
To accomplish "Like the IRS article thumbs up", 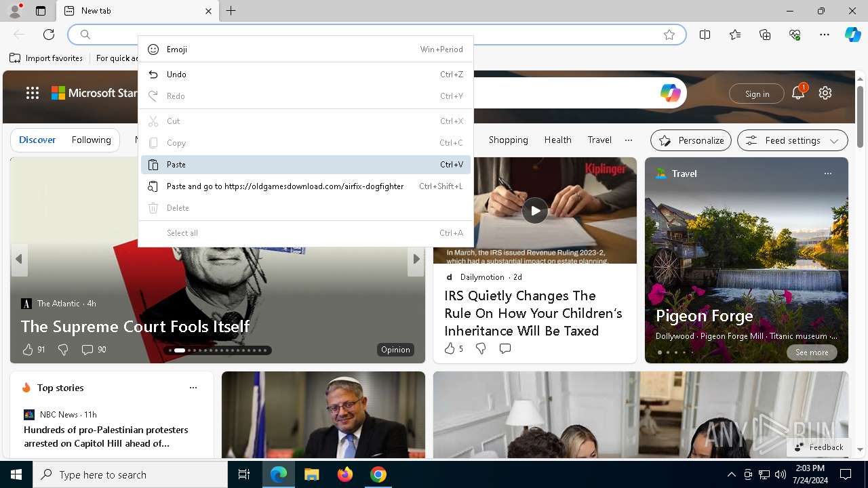I will pos(450,348).
